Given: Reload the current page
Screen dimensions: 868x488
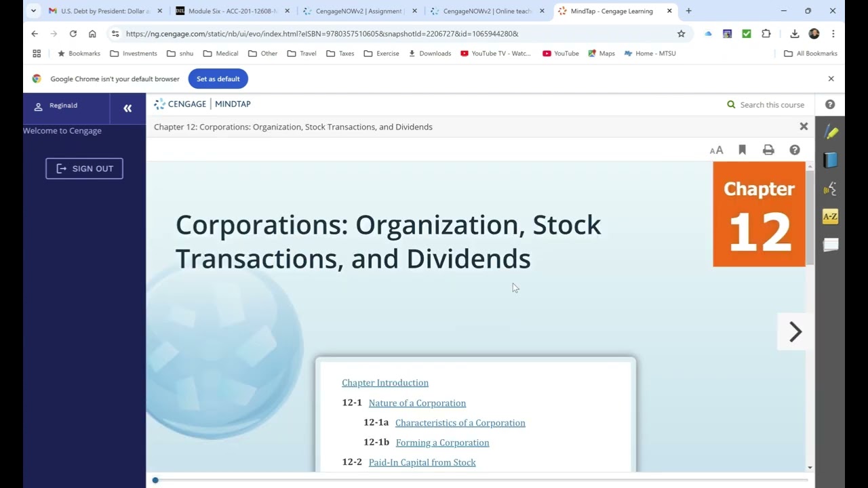Looking at the screenshot, I should click(73, 33).
